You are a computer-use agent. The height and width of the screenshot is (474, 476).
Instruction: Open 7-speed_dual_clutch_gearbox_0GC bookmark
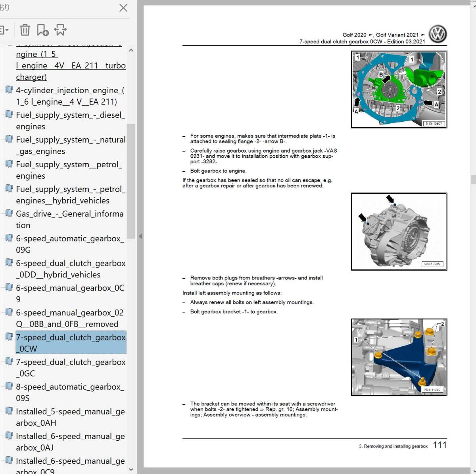coord(71,367)
